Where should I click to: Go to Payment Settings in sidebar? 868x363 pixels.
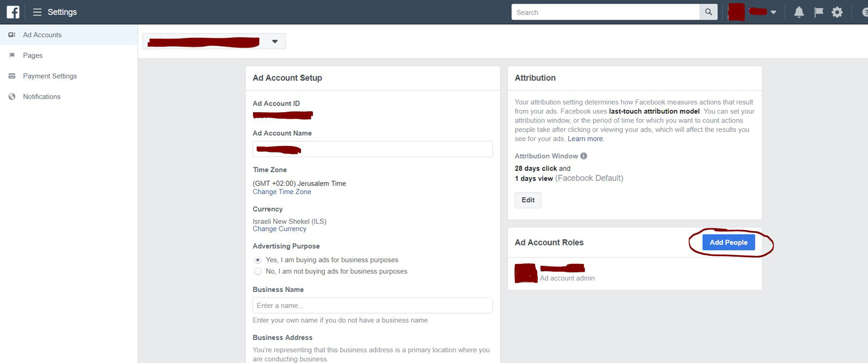pos(50,76)
